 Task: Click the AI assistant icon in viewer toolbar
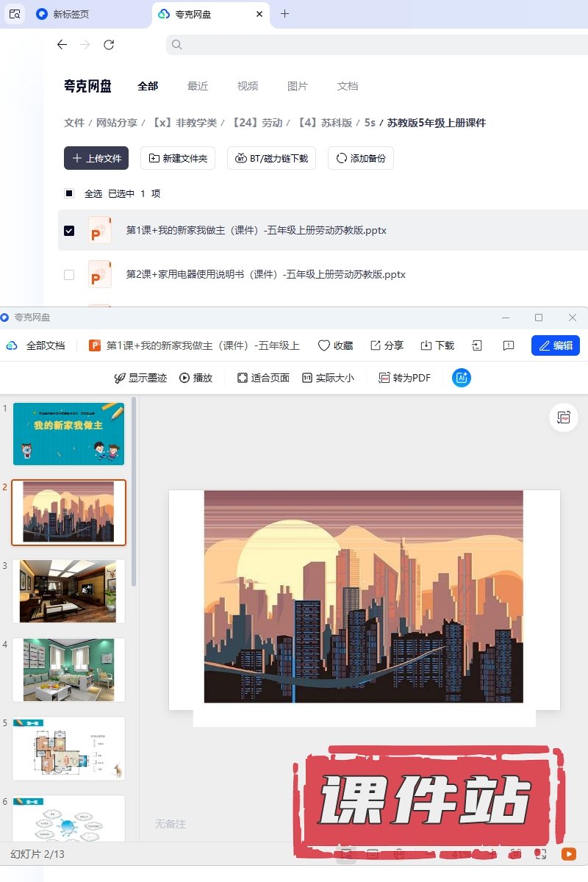tap(462, 378)
